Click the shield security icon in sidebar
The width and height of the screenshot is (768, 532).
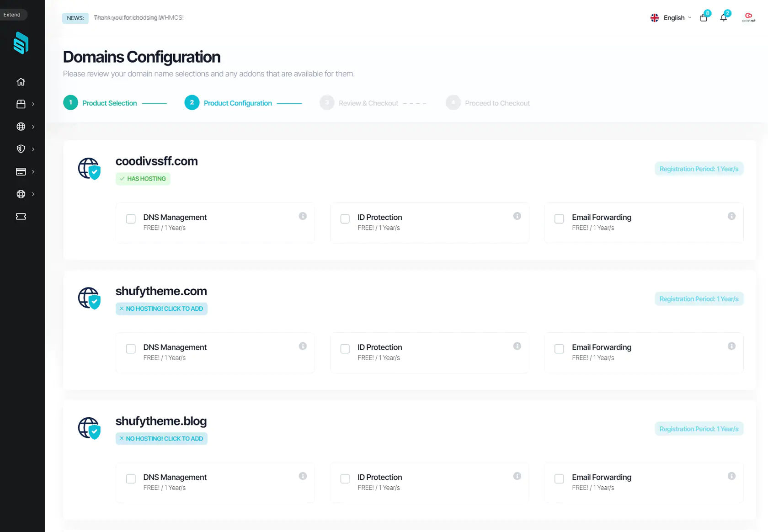click(x=21, y=149)
